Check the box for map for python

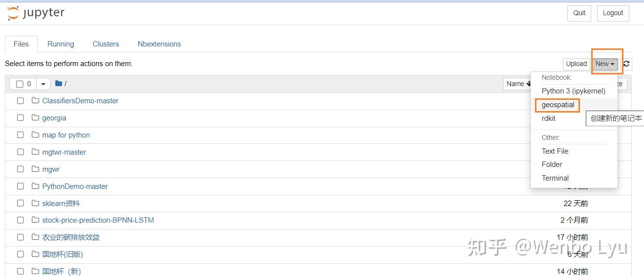21,135
